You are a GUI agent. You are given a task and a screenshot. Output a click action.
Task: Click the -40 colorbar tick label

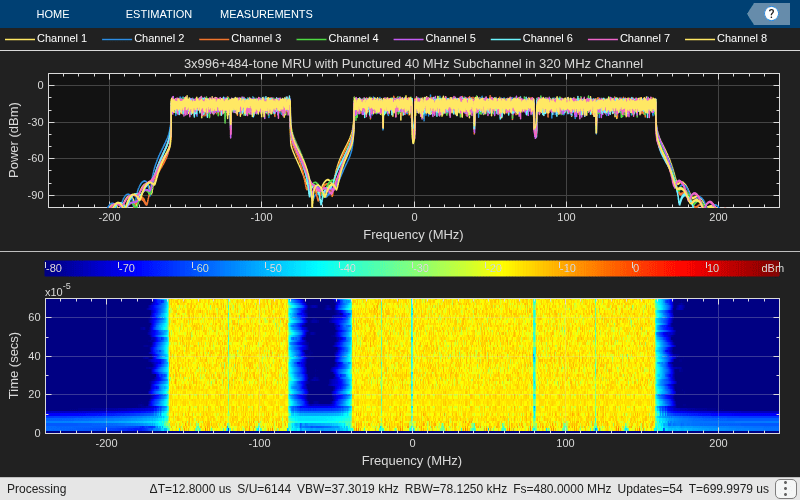tap(347, 268)
